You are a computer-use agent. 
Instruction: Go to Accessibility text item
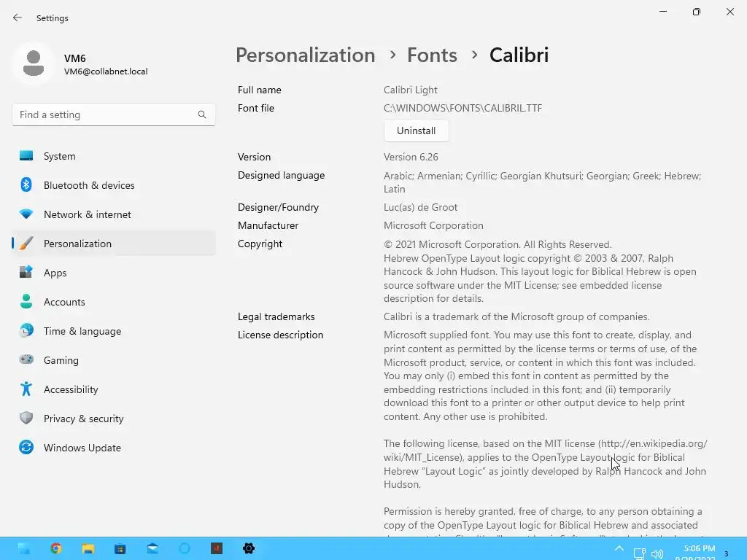pyautogui.click(x=71, y=389)
